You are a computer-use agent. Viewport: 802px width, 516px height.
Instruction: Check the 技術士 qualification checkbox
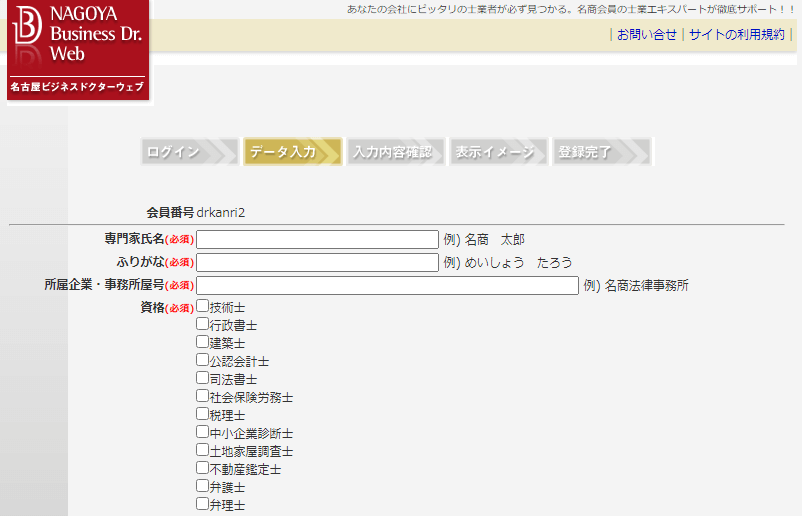pos(203,306)
